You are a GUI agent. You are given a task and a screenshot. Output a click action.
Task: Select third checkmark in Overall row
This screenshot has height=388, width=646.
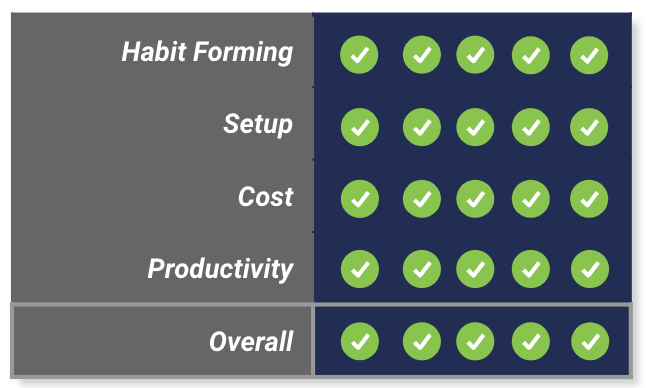tap(475, 341)
